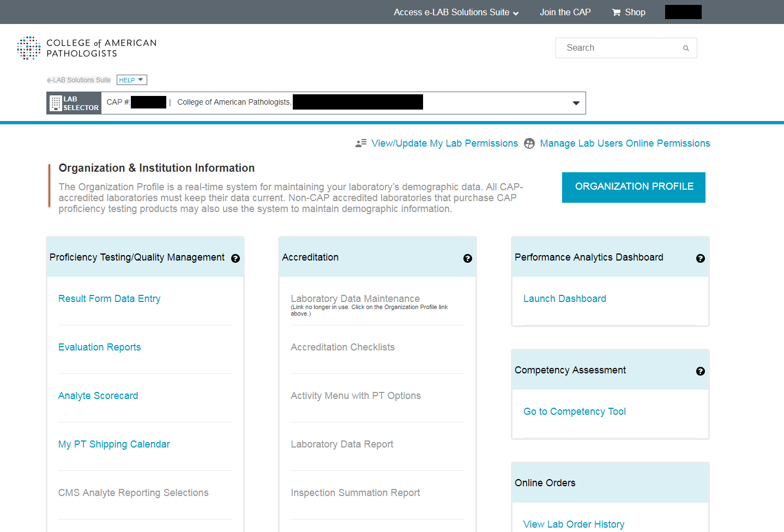Click the Manage Lab Users group icon
This screenshot has height=532, width=784.
click(529, 143)
